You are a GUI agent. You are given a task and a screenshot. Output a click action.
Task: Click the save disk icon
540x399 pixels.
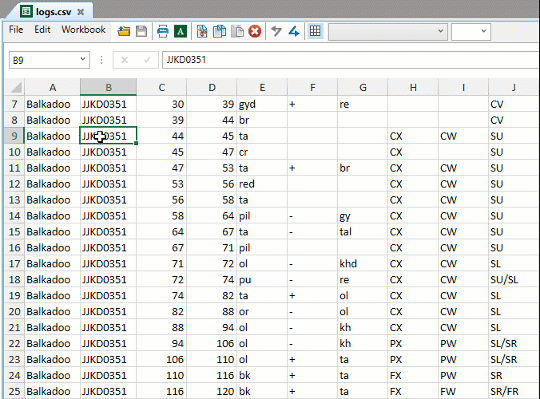pos(141,31)
